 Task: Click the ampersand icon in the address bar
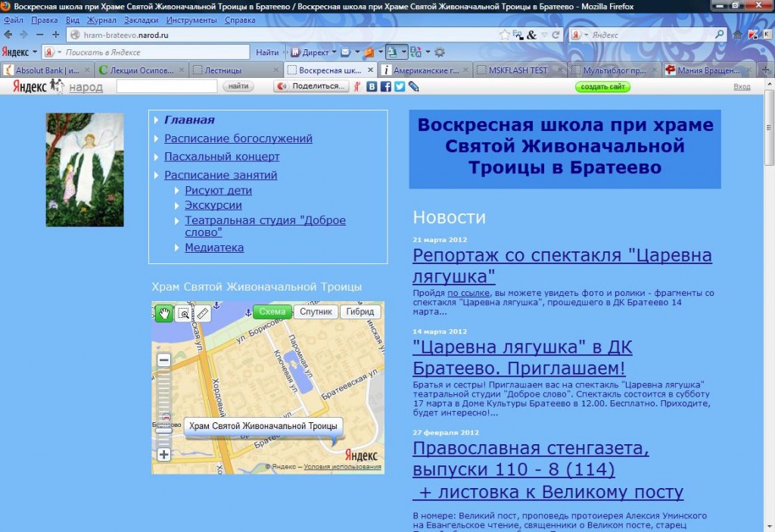532,35
